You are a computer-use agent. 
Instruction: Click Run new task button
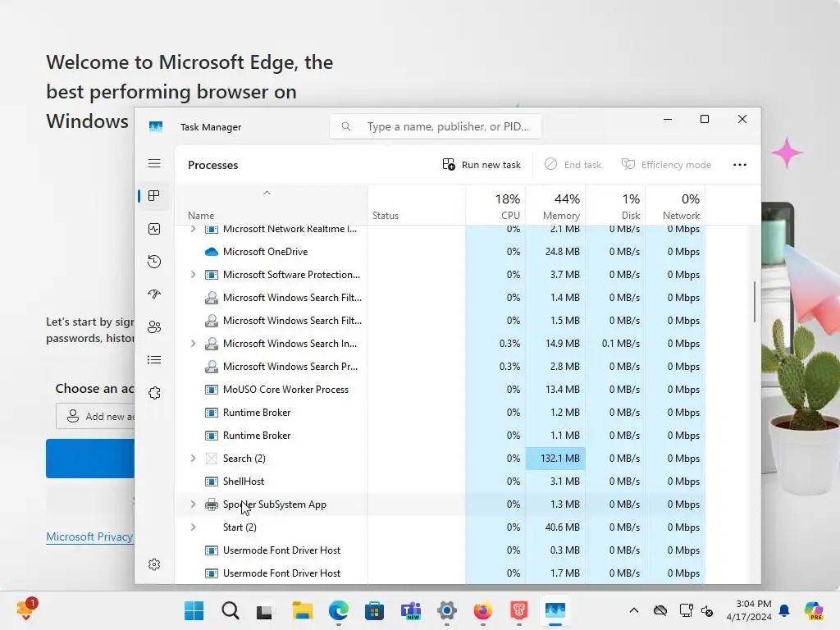tap(482, 164)
